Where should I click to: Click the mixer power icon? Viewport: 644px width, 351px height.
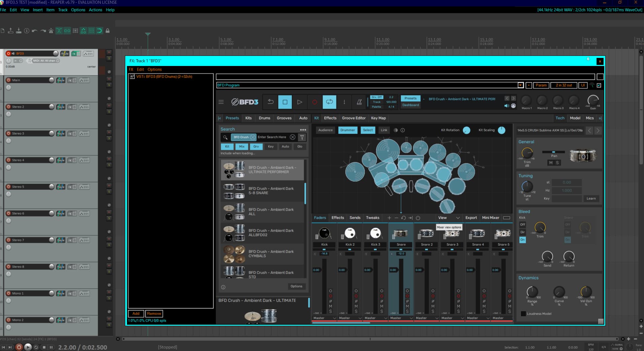point(418,218)
